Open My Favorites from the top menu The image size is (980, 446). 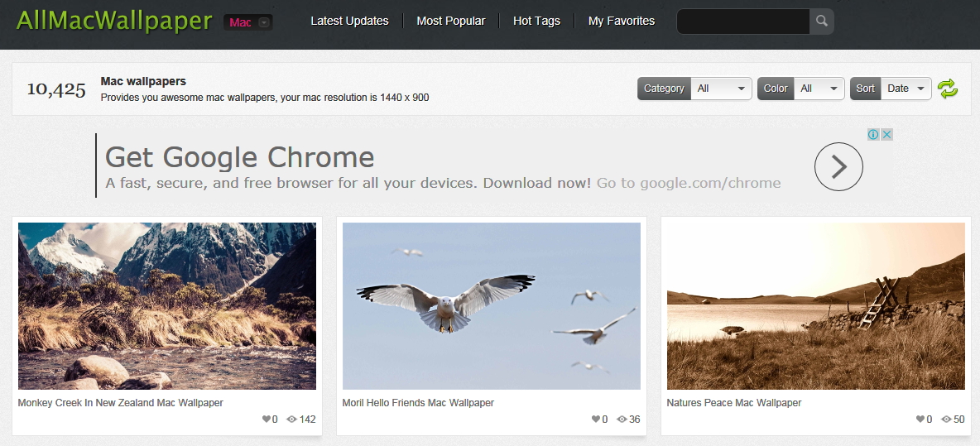click(621, 21)
